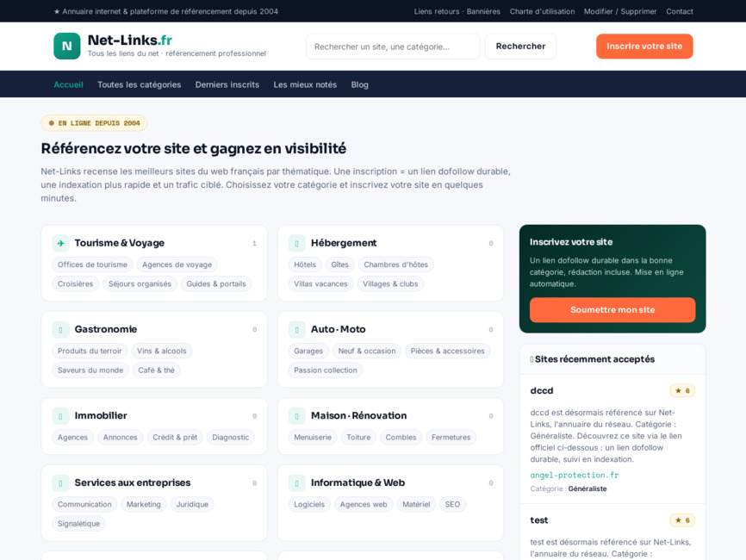Select Offices de tourisme tag
This screenshot has width=746, height=560.
tap(92, 264)
